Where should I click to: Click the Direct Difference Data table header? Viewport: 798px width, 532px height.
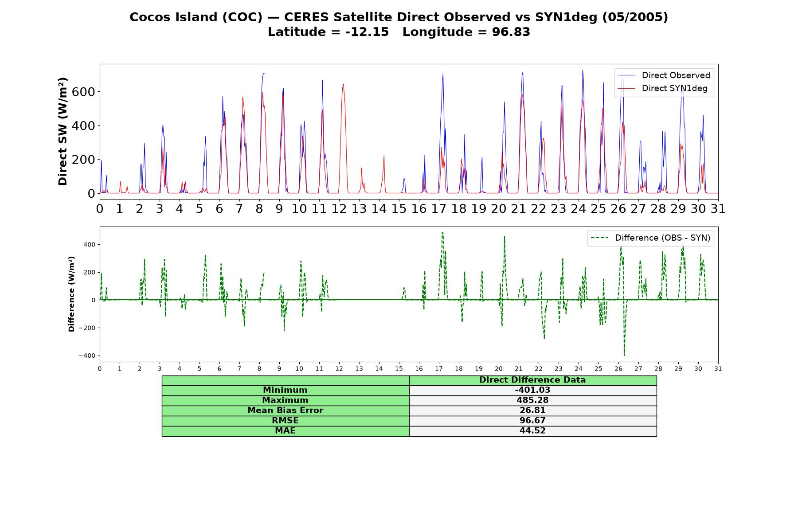tap(532, 380)
